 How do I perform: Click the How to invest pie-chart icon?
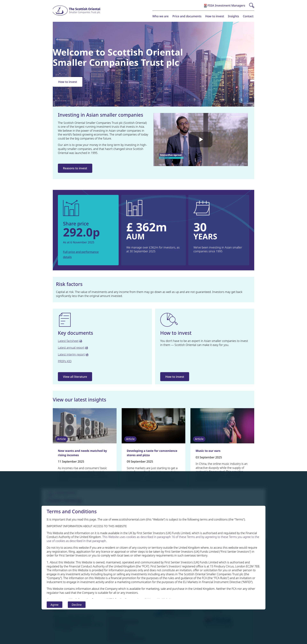click(x=169, y=320)
